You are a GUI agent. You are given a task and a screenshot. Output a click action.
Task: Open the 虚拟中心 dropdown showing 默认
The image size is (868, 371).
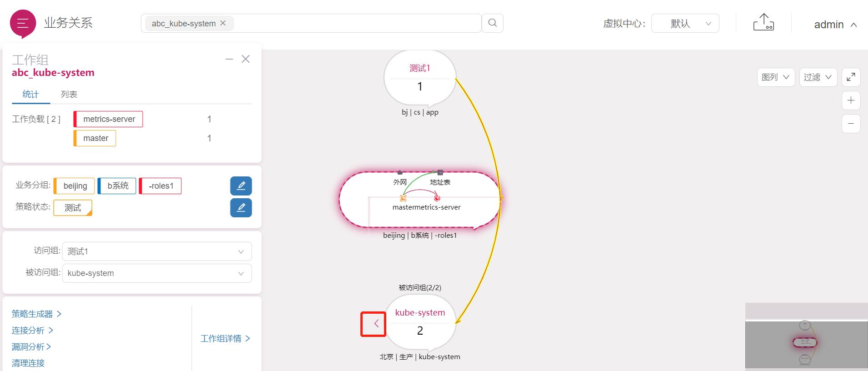(685, 24)
